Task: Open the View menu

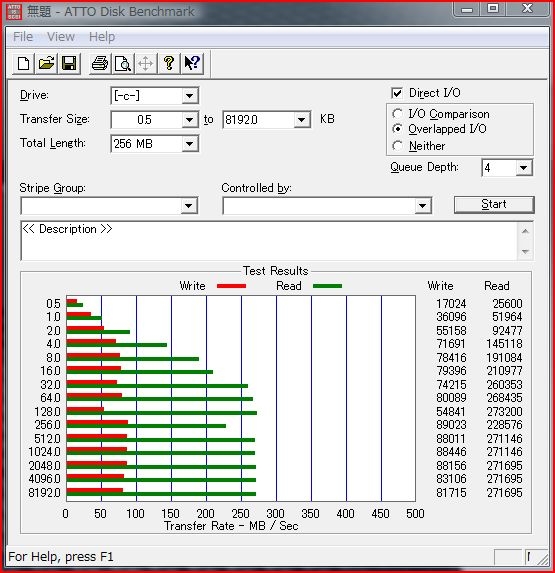Action: [x=61, y=37]
